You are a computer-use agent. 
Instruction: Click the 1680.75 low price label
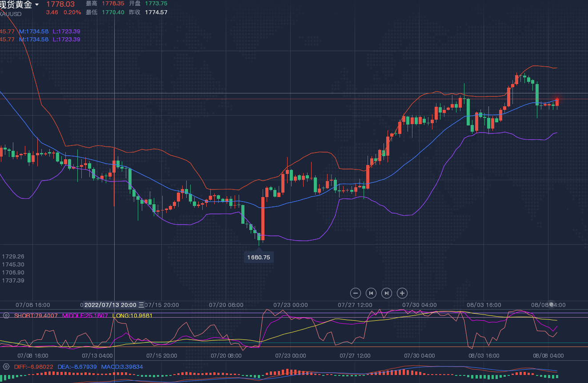pyautogui.click(x=259, y=257)
